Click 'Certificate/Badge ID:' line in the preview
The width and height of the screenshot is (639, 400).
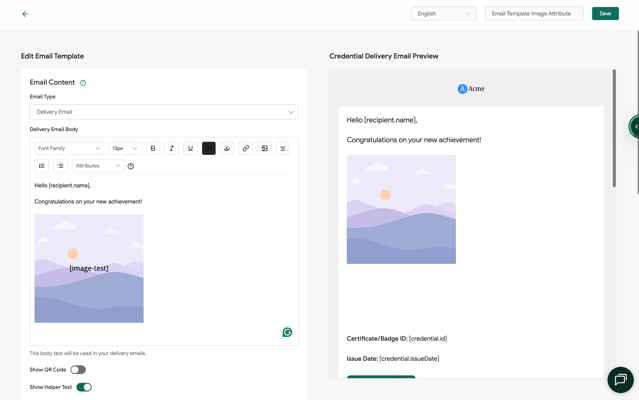click(x=397, y=338)
